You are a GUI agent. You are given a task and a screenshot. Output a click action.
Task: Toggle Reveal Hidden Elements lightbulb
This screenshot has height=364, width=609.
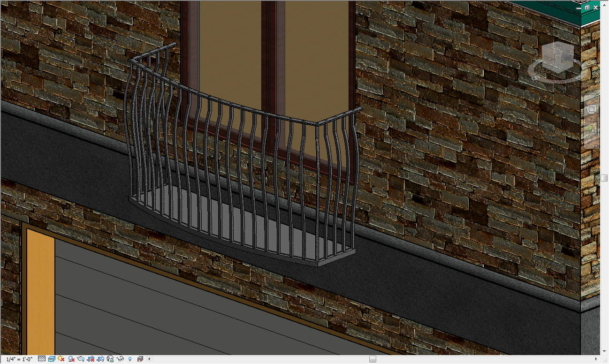(129, 359)
